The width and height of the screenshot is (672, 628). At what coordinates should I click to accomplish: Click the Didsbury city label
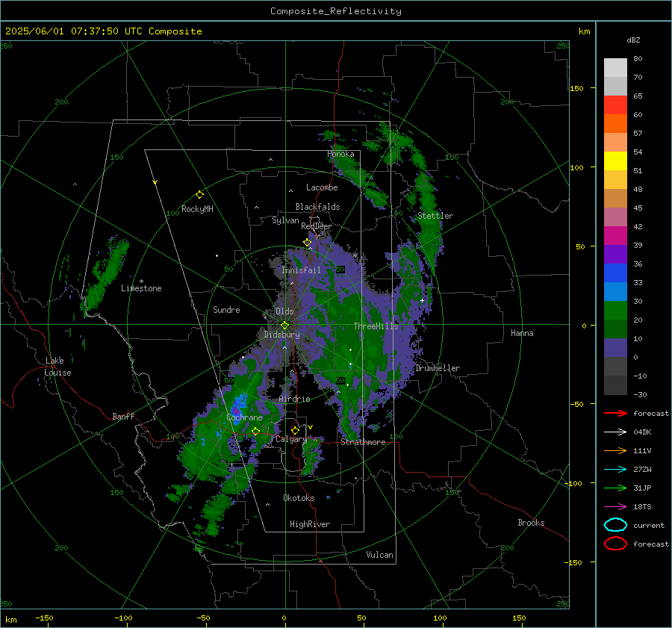[281, 335]
